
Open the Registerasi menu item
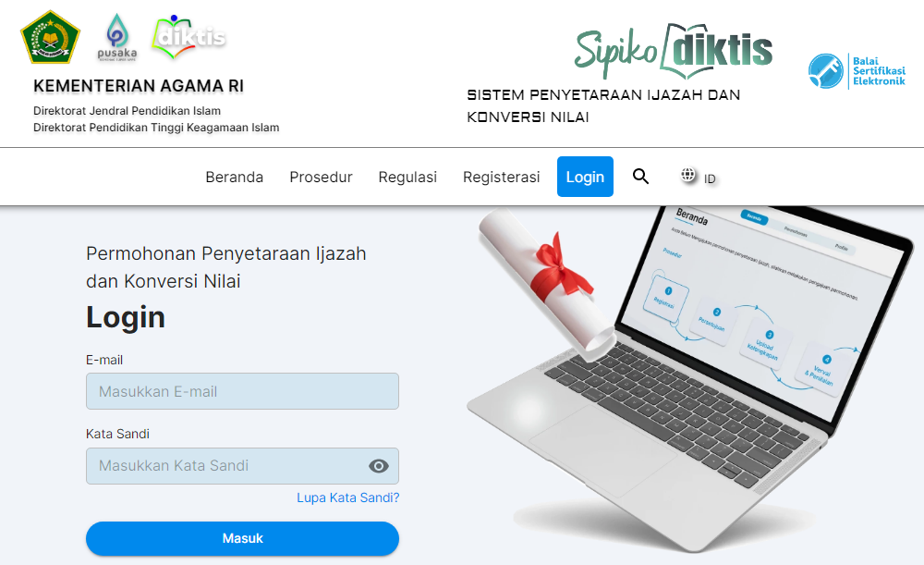pos(501,177)
